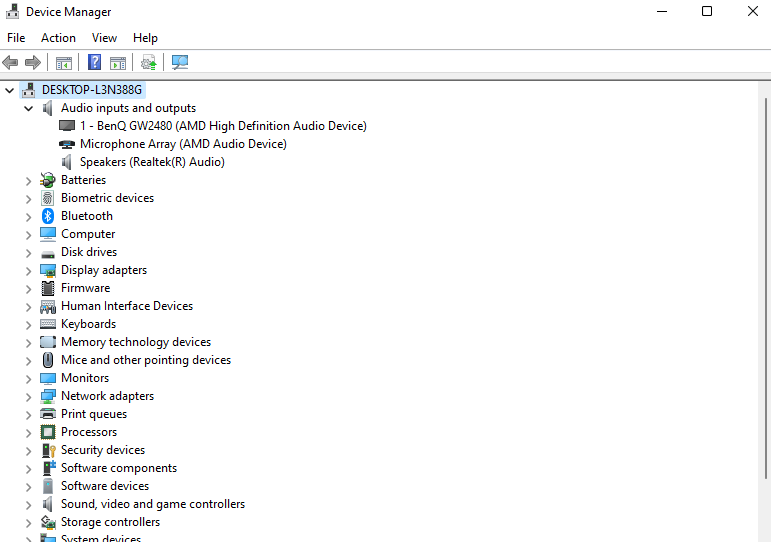Expand the Keyboards chevron
The height and width of the screenshot is (542, 771).
(29, 325)
